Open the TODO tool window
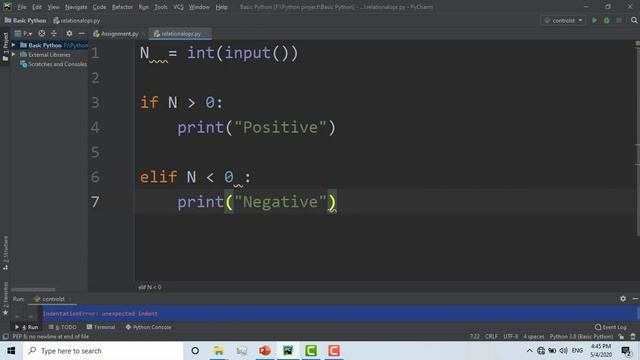The image size is (640, 360). click(x=62, y=327)
